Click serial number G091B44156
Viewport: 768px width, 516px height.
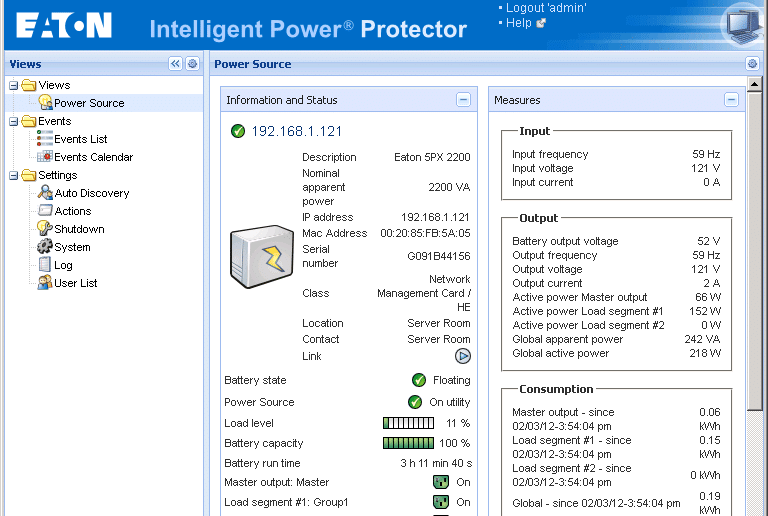(438, 256)
